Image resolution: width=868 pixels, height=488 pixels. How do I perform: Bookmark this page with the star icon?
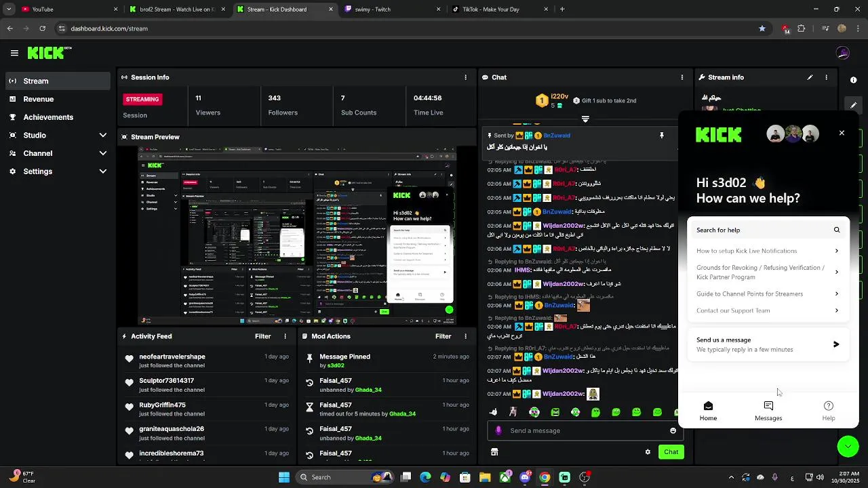762,28
